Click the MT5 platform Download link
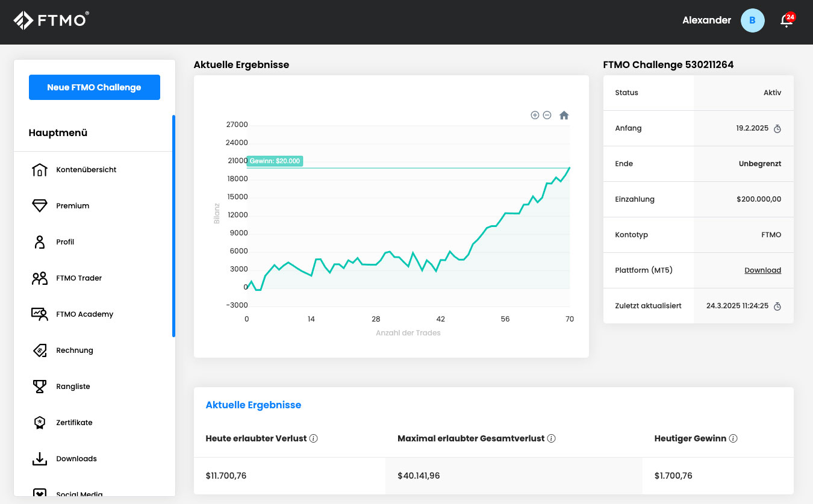Screen dimensions: 813x504 pyautogui.click(x=762, y=270)
